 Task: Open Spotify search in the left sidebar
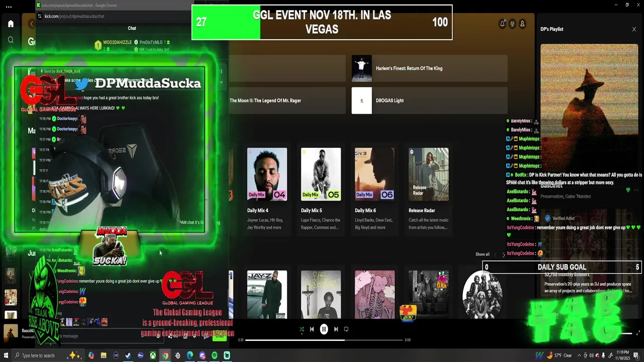(x=11, y=40)
